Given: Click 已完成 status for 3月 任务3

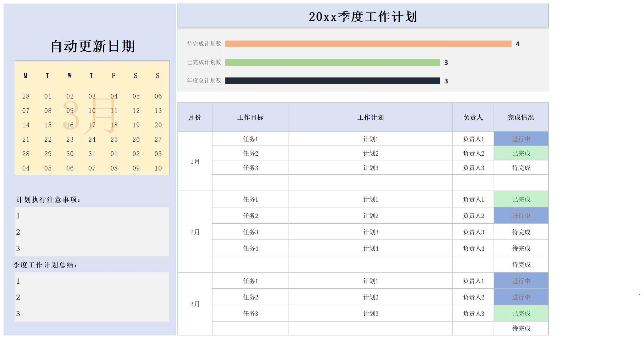Looking at the screenshot, I should [521, 313].
